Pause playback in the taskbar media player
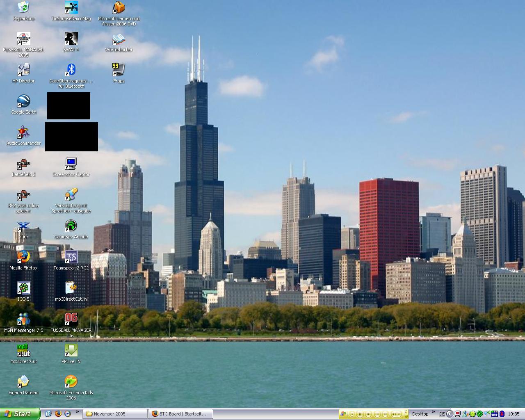 (x=360, y=414)
